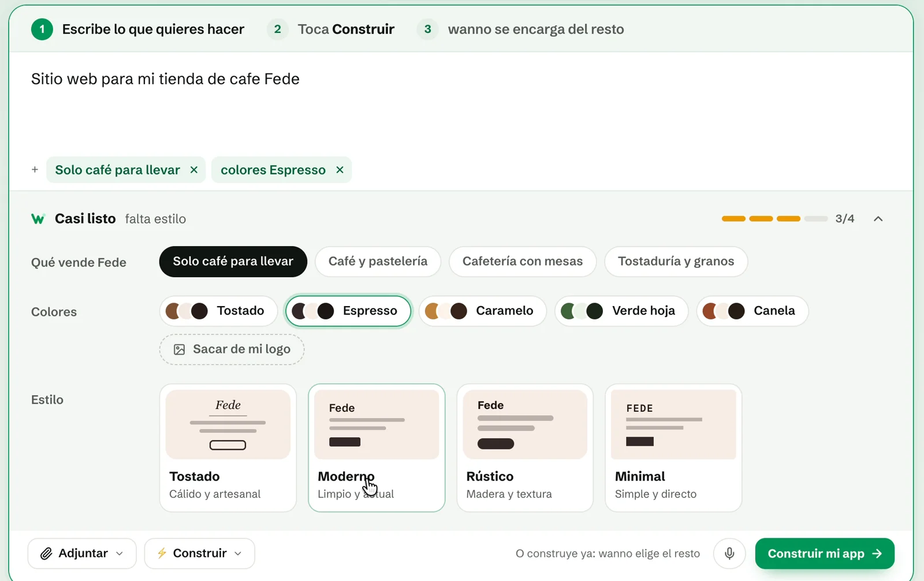Click step 1 'Escribe lo que quieres hacer'
Image resolution: width=924 pixels, height=581 pixels.
(x=138, y=29)
